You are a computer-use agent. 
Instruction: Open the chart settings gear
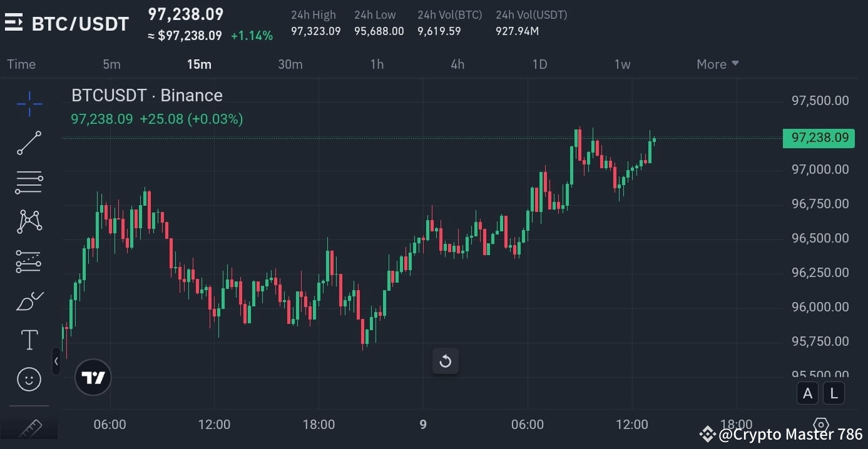[x=820, y=425]
